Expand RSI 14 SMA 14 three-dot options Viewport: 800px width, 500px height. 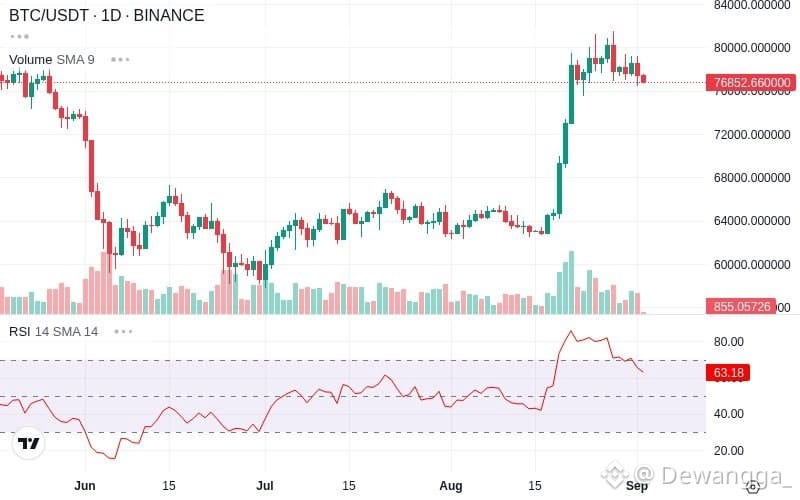[x=123, y=332]
